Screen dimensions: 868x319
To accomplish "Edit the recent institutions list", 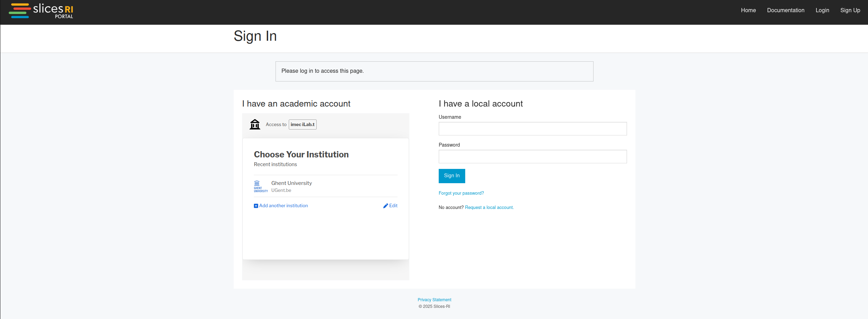I will click(392, 205).
